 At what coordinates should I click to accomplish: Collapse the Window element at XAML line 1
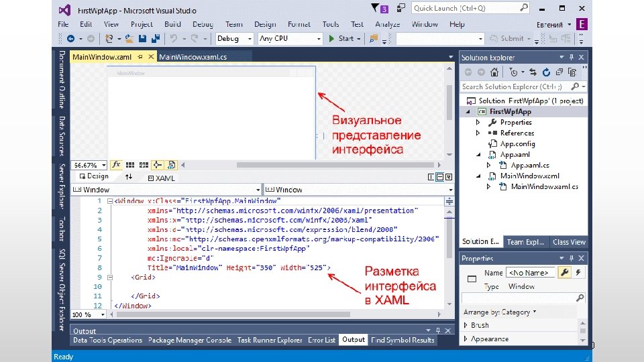click(x=109, y=201)
